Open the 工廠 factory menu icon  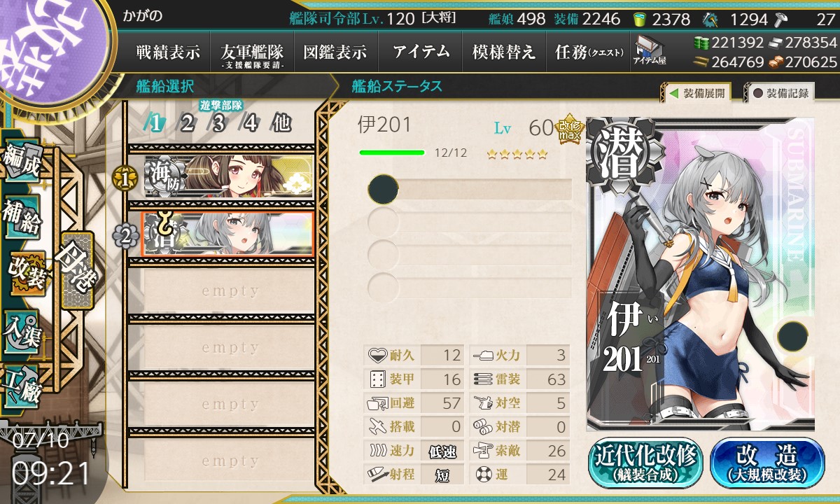(22, 384)
